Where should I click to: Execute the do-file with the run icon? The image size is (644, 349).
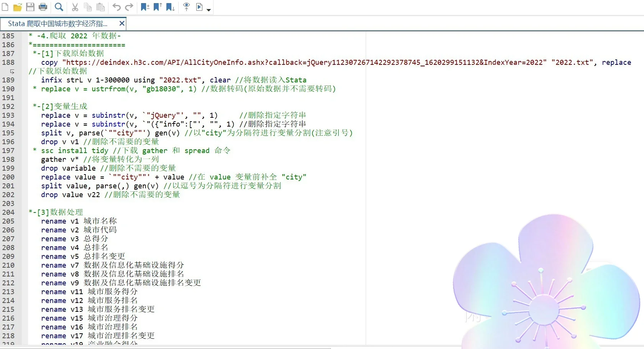click(199, 7)
